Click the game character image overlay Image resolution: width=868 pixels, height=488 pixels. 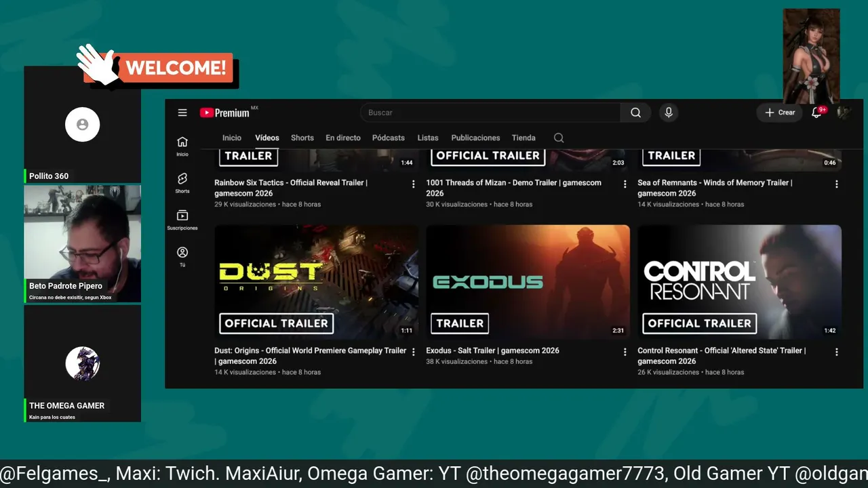tap(812, 56)
